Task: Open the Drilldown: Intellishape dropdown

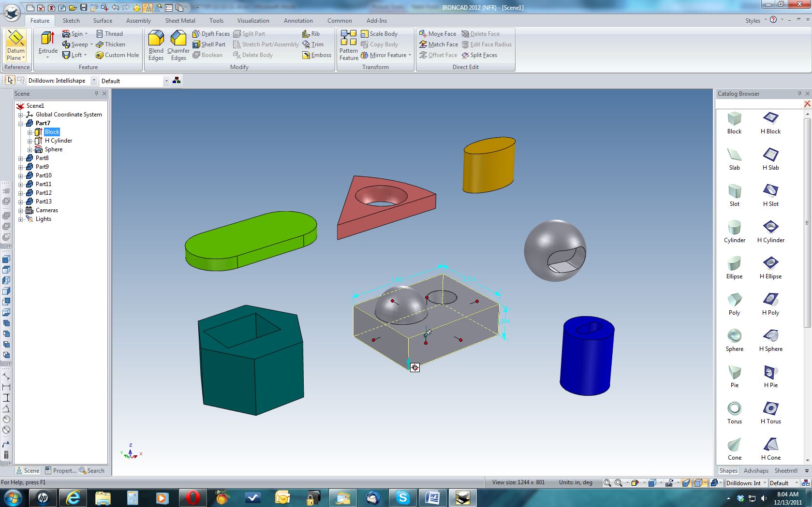Action: coord(94,81)
